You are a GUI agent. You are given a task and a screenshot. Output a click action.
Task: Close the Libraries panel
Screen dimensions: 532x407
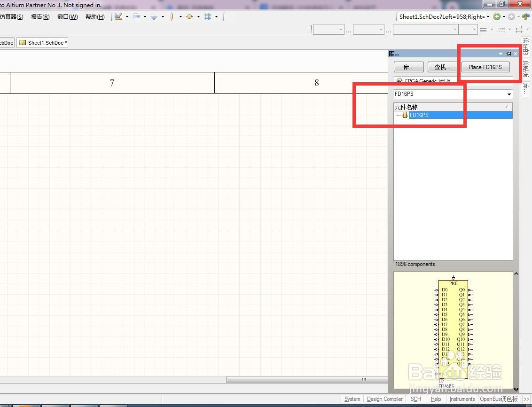516,54
